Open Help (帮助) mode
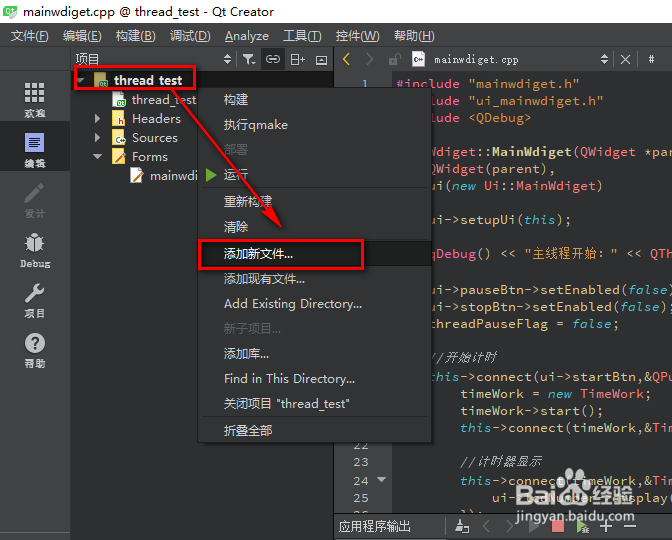The image size is (672, 540). (x=34, y=351)
